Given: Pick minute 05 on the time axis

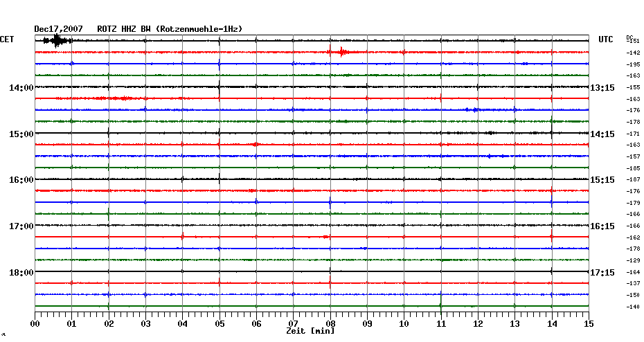Looking at the screenshot, I should [x=220, y=324].
